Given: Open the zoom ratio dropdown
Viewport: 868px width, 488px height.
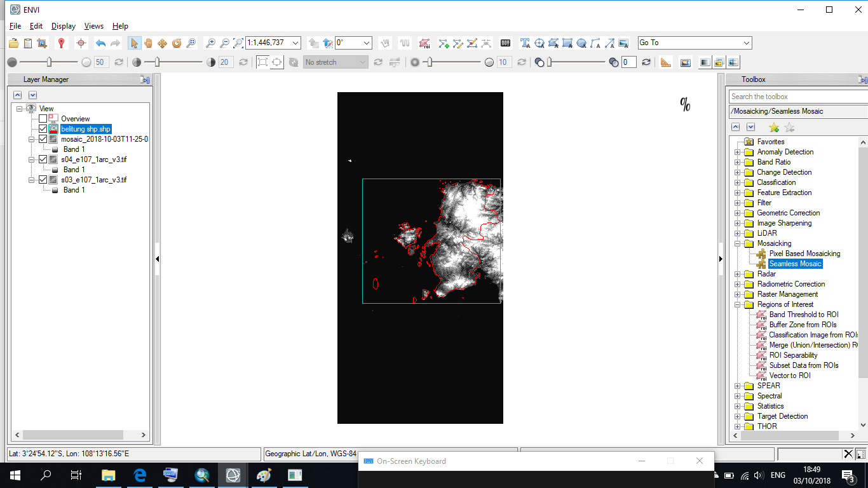Looking at the screenshot, I should (x=295, y=43).
